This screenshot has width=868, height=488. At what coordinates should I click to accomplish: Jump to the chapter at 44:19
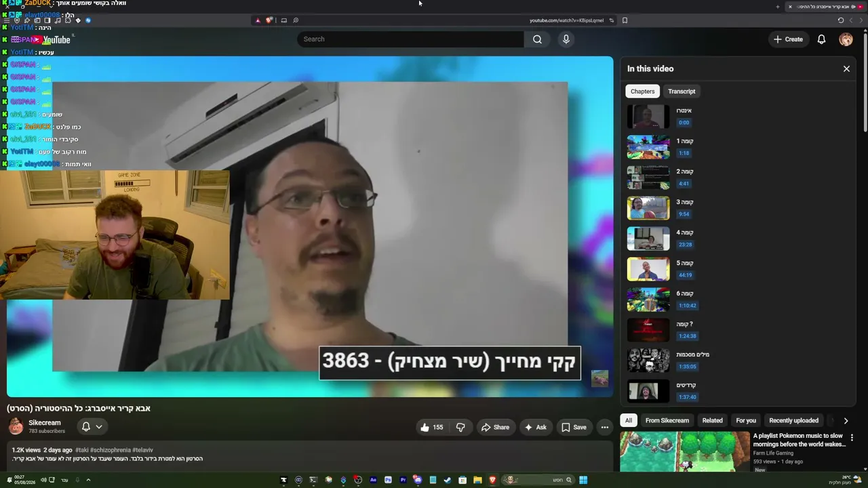coord(685,275)
